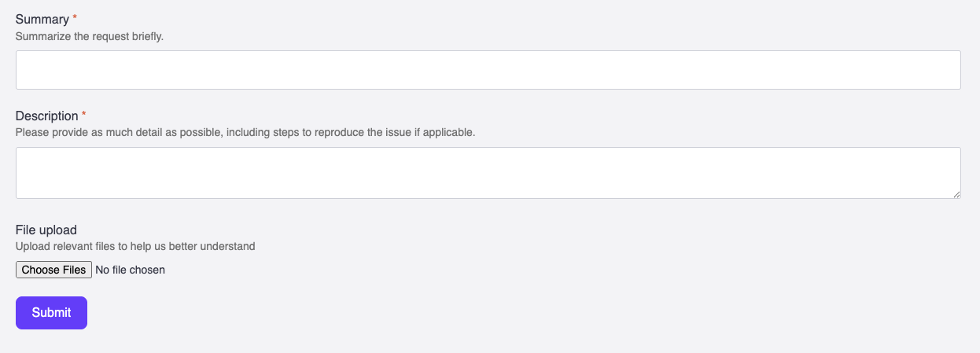
Task: Click the Summary text input field
Action: click(488, 70)
